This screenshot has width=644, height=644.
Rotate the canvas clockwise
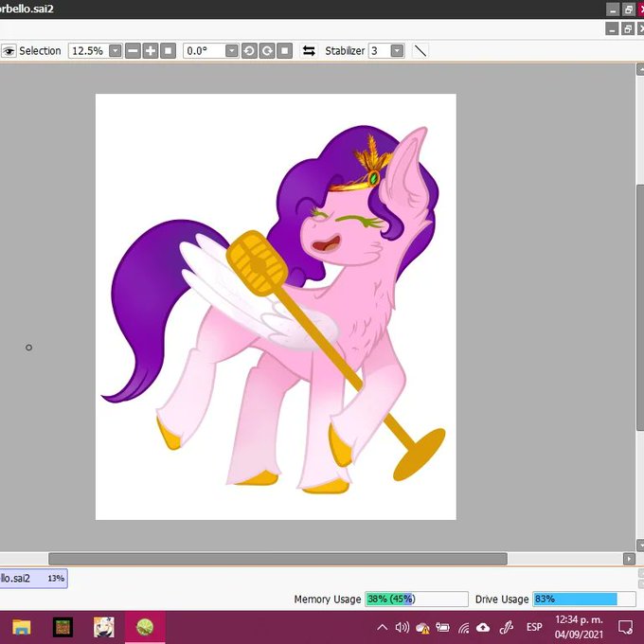266,51
